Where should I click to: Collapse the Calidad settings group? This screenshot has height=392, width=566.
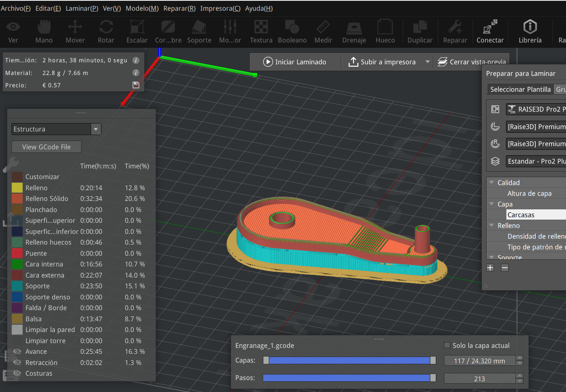tap(492, 182)
